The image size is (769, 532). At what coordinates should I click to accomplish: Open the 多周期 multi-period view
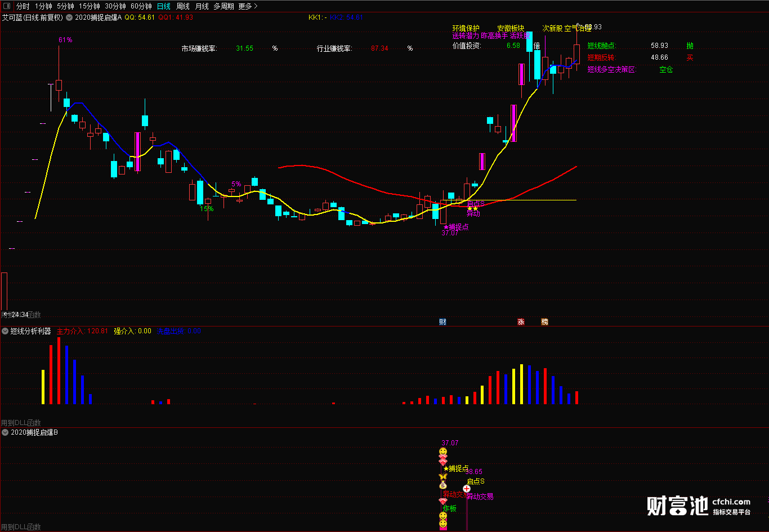[223, 6]
